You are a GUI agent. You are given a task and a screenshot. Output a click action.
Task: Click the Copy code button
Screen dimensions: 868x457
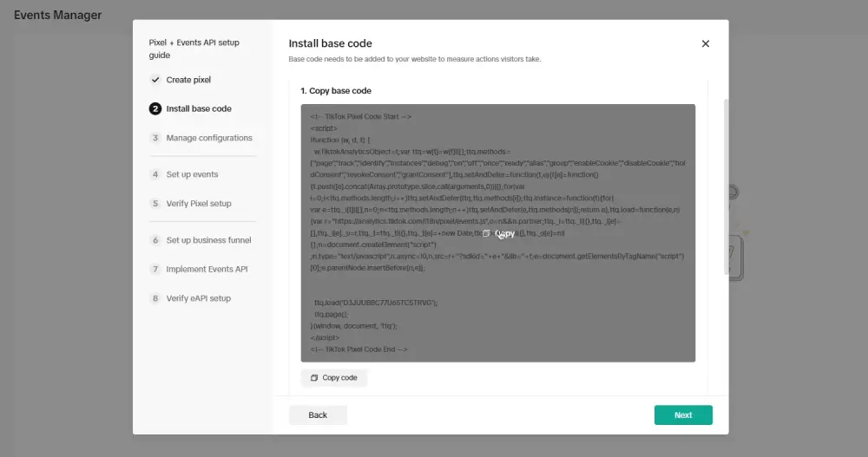pyautogui.click(x=334, y=378)
